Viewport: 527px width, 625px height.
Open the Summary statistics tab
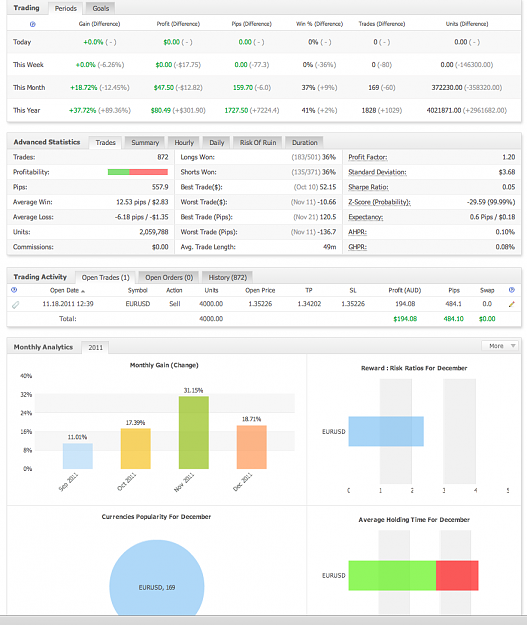tap(145, 143)
